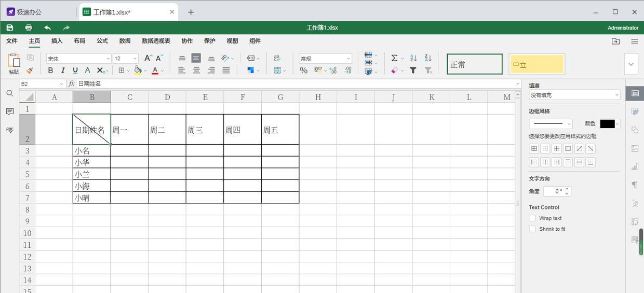Open the Chart settings icon in the right sidebar
Screen dimensions: 644x293
pyautogui.click(x=635, y=166)
